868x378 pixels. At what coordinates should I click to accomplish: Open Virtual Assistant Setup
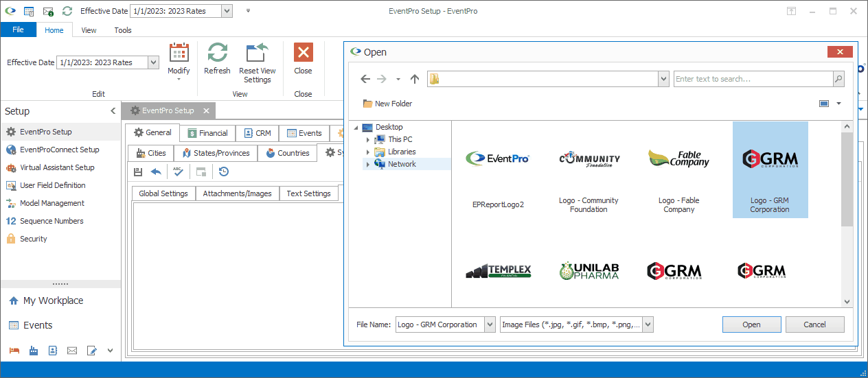coord(60,167)
